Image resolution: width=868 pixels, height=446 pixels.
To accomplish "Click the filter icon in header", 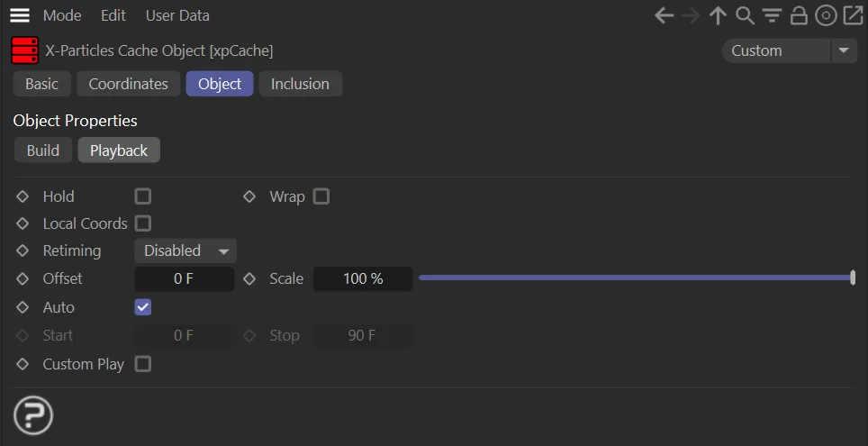I will point(772,15).
